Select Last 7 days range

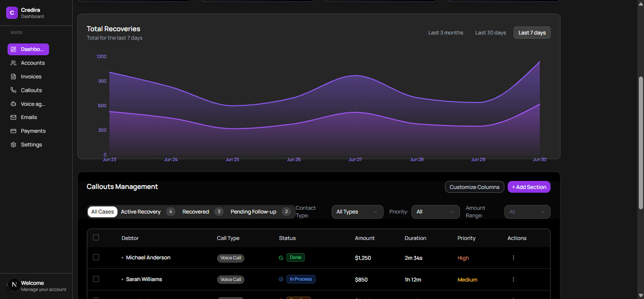[x=532, y=33]
